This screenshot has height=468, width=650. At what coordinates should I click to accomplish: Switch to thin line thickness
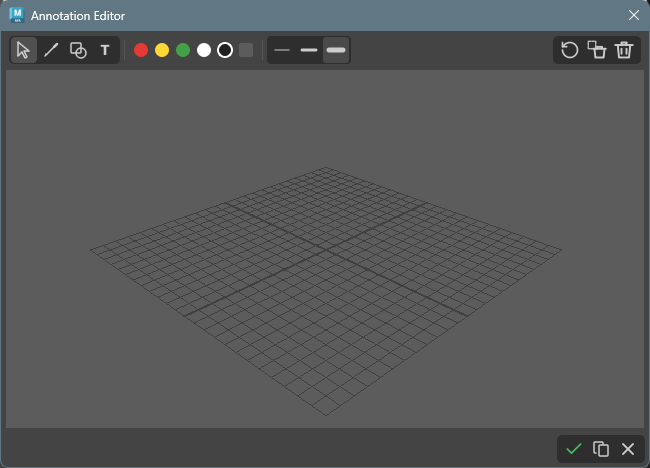[282, 50]
